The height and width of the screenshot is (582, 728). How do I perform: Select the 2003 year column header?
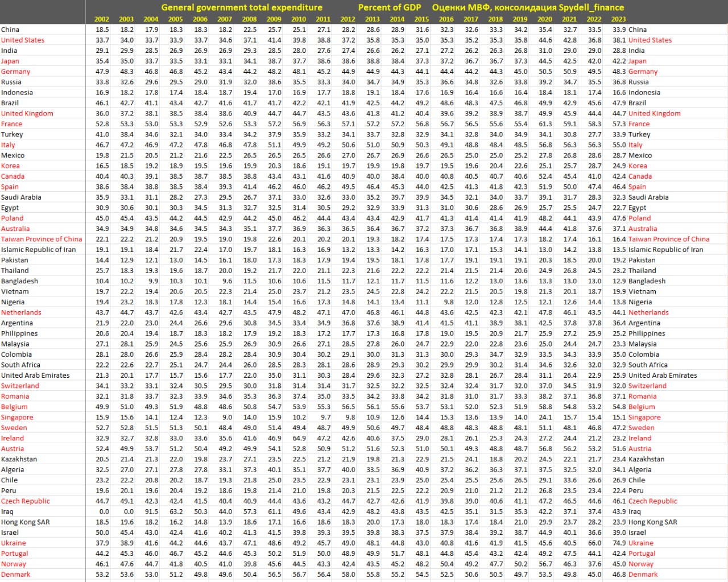[x=126, y=19]
